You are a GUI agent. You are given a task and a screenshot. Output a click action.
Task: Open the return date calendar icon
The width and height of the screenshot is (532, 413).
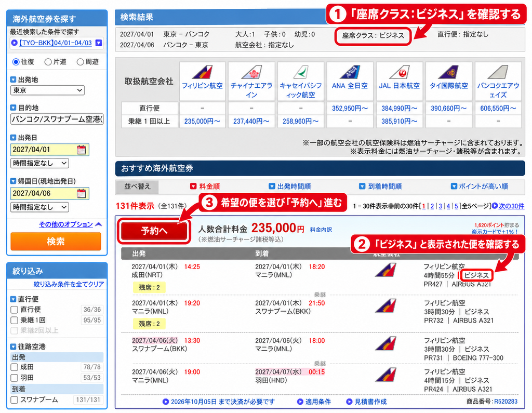[x=82, y=193]
